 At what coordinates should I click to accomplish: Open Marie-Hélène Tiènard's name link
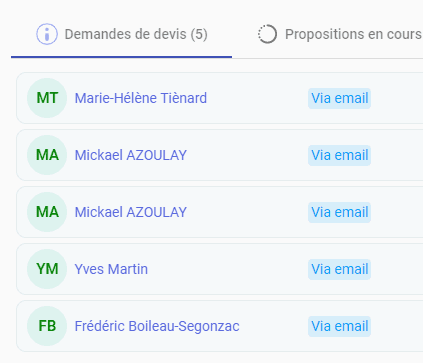pyautogui.click(x=141, y=98)
